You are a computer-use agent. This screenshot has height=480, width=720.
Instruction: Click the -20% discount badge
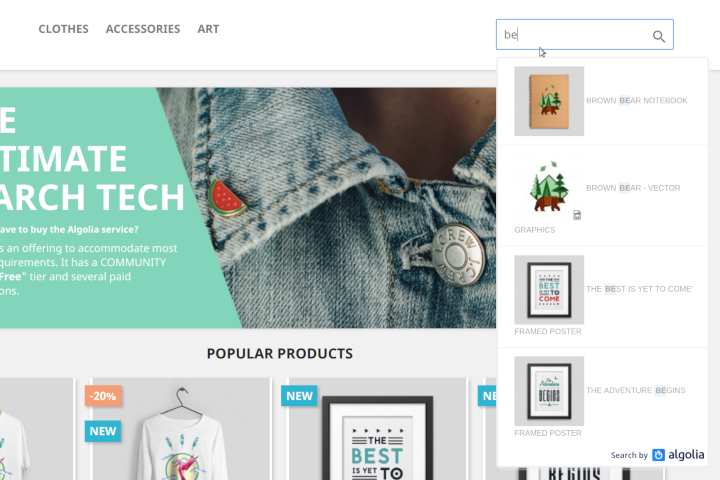pos(103,396)
